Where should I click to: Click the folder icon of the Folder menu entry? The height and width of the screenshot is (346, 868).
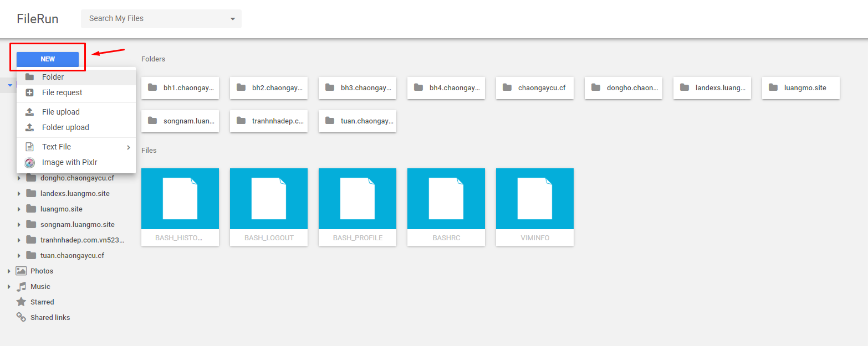pyautogui.click(x=30, y=77)
